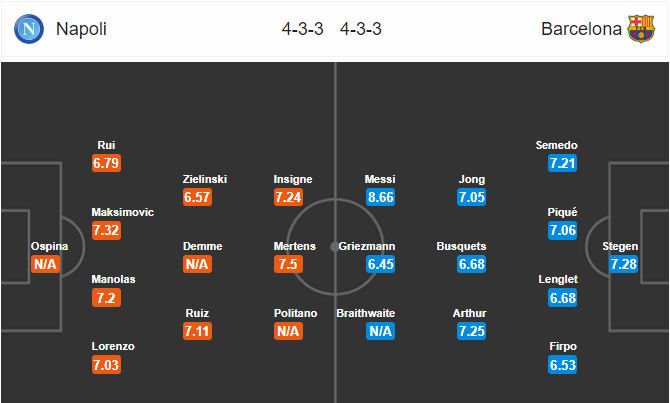Open the Barcelona team name link
The image size is (670, 403).
(x=581, y=29)
